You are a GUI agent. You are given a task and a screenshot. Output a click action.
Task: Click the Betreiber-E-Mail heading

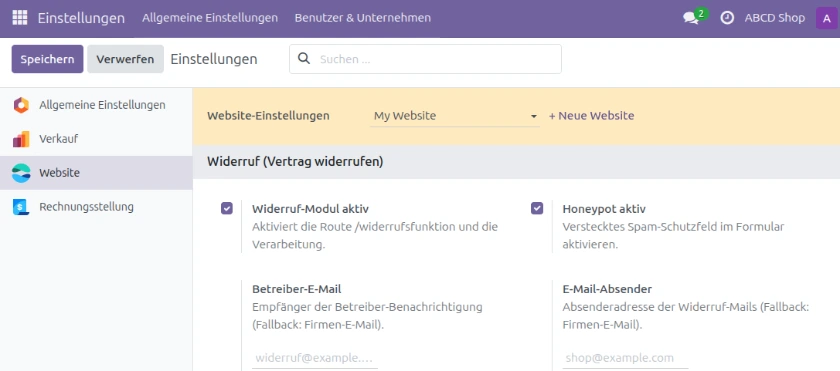297,289
